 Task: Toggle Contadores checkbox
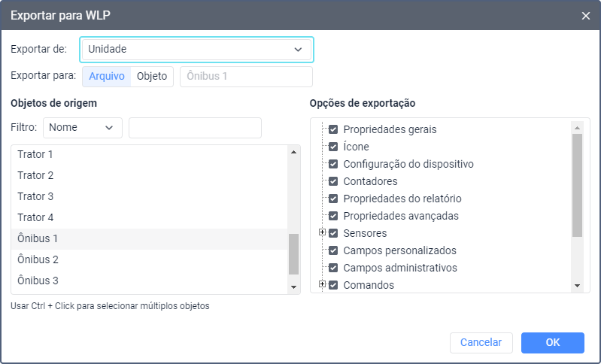click(333, 181)
